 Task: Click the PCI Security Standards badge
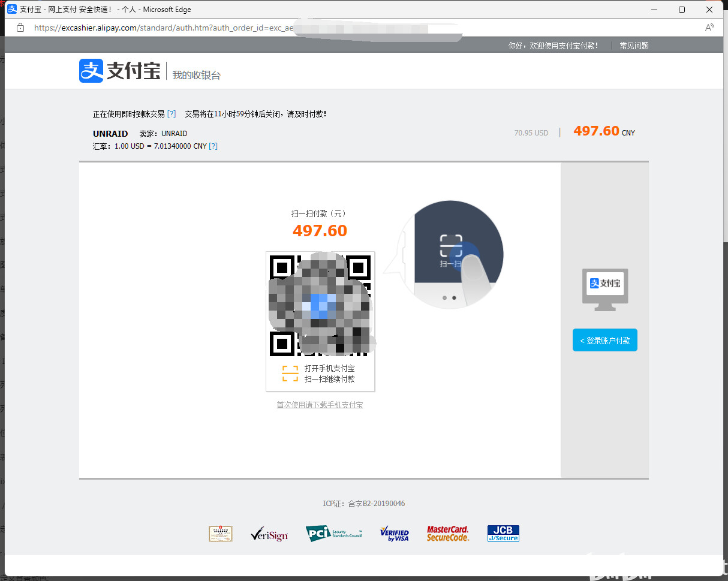point(334,534)
